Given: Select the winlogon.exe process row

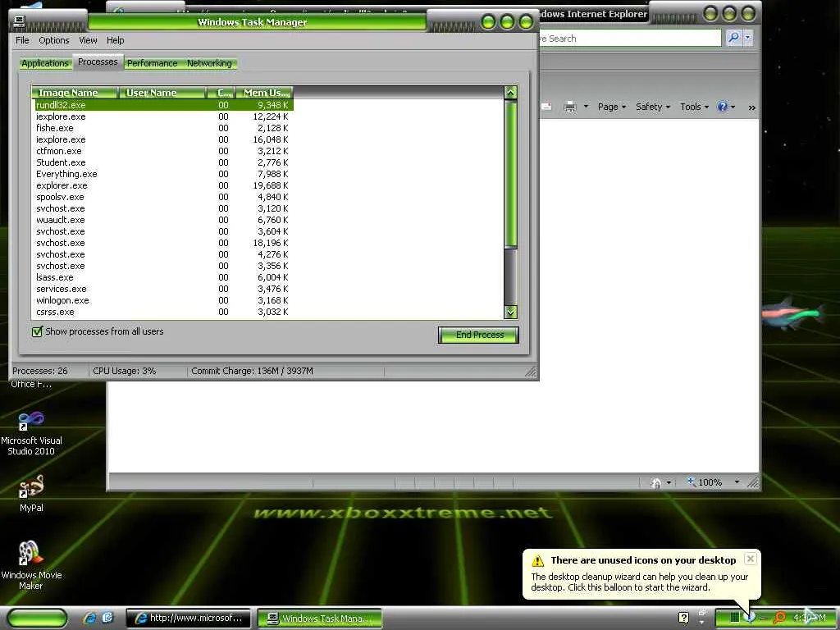Looking at the screenshot, I should pyautogui.click(x=162, y=300).
